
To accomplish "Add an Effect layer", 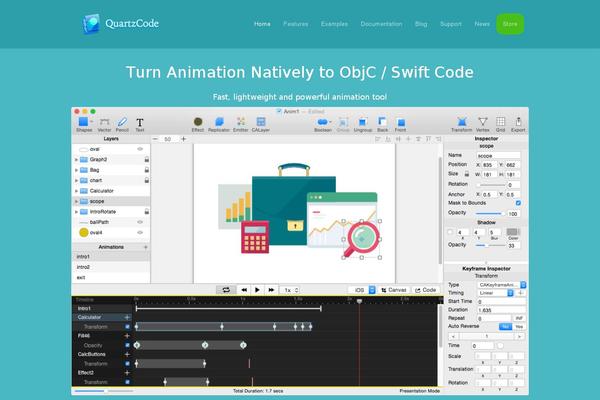I will pos(198,122).
